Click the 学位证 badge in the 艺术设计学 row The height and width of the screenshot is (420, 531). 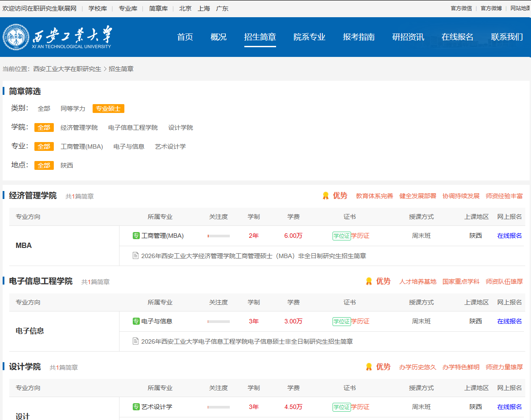pyautogui.click(x=341, y=407)
